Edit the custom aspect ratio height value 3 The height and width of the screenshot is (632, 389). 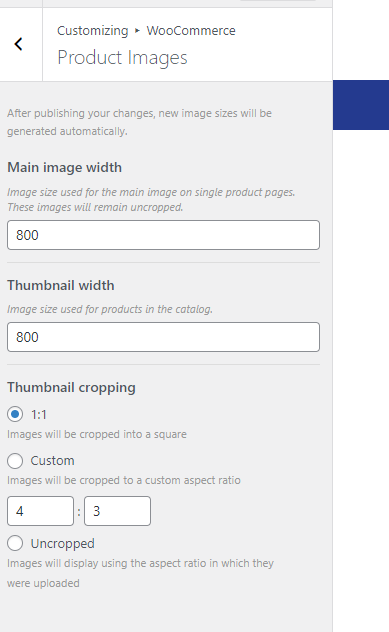(x=117, y=511)
